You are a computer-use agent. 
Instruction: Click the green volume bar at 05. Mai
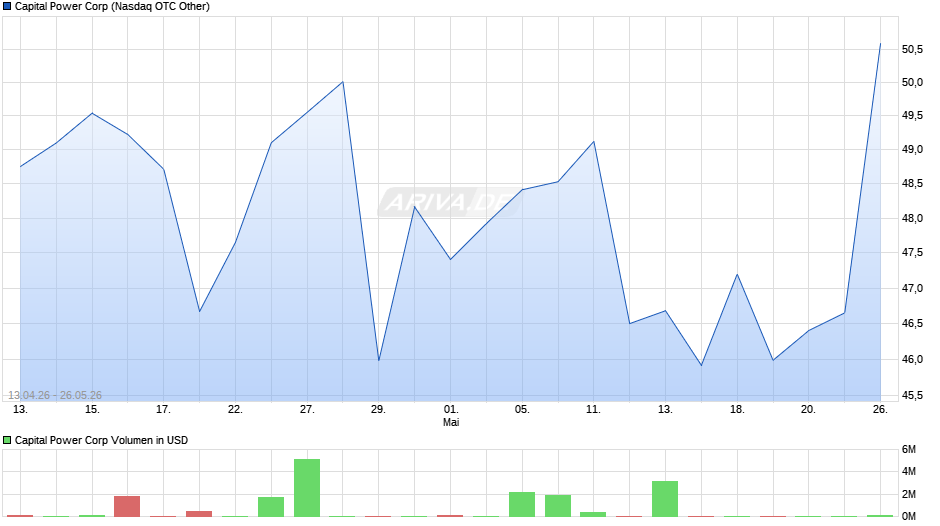[x=522, y=504]
